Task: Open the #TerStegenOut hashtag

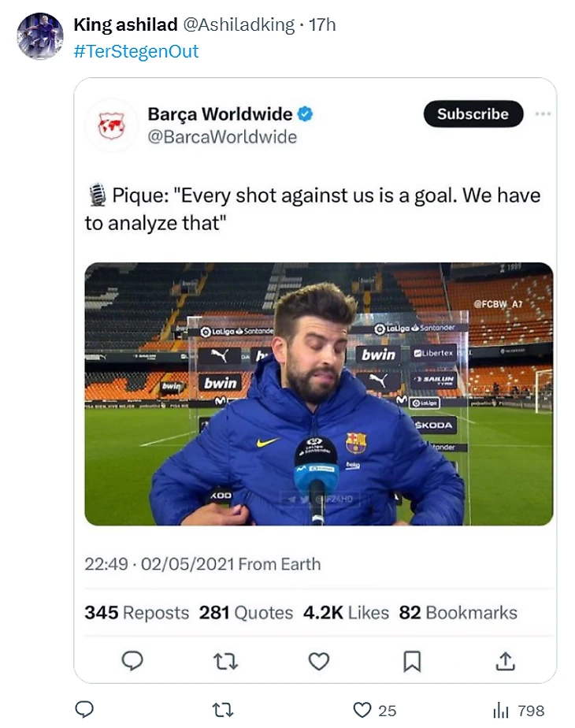Action: [x=135, y=51]
